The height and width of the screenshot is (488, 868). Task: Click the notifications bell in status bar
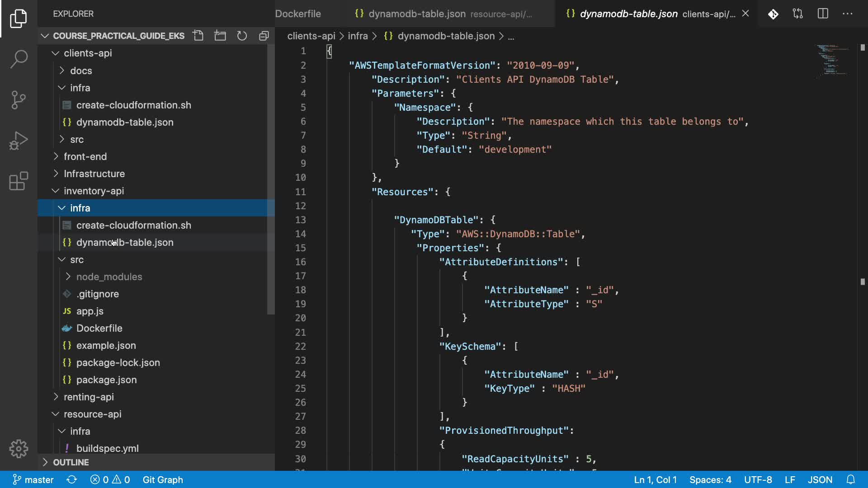850,479
